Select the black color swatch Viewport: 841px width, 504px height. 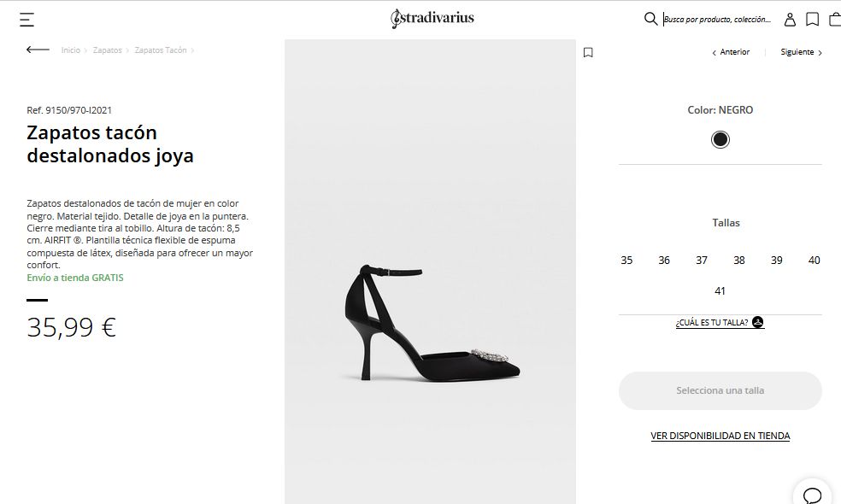click(720, 140)
